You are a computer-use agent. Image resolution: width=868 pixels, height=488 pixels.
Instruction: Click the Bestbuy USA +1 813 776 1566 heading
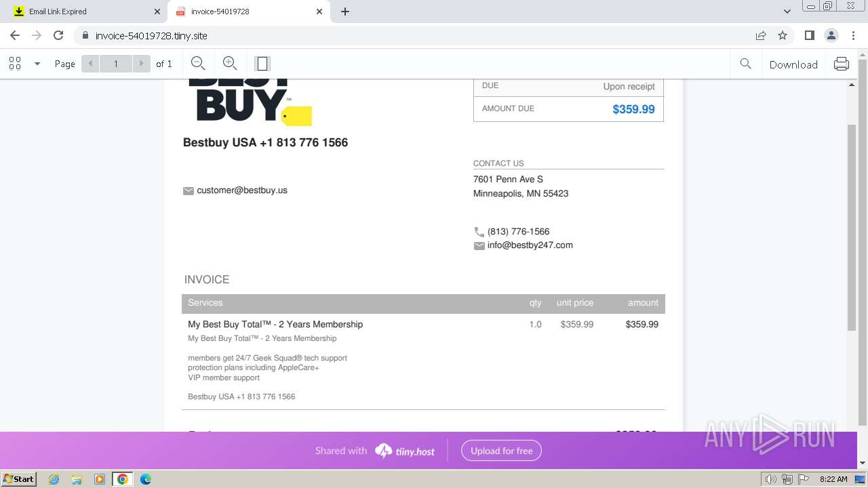coord(265,142)
